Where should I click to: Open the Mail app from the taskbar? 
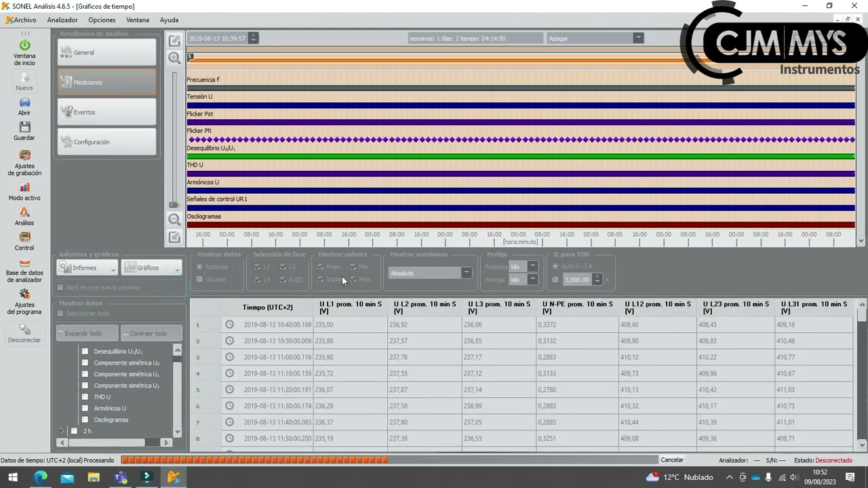pos(67,477)
